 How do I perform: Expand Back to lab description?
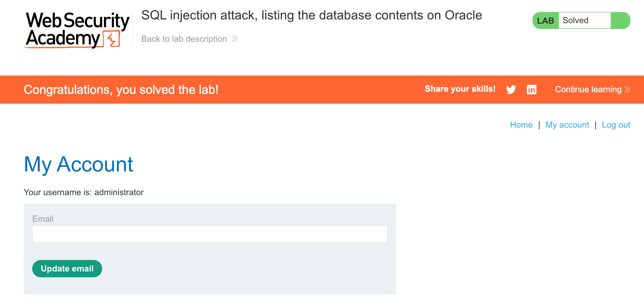[x=184, y=39]
